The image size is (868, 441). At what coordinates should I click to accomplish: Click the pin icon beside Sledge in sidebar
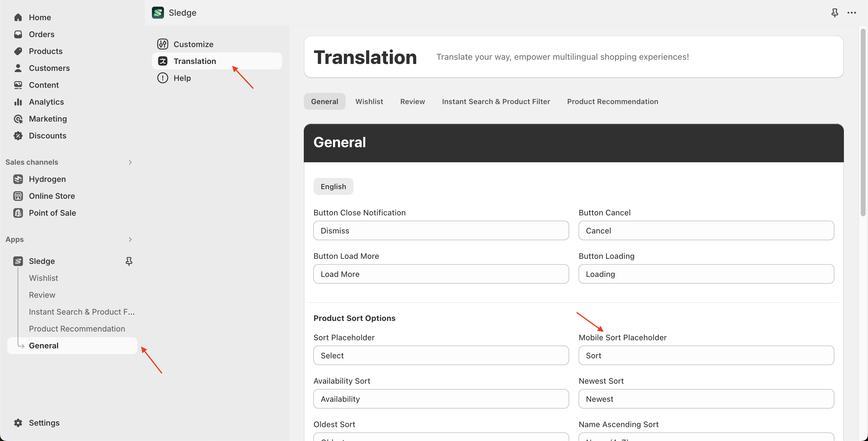coord(129,261)
